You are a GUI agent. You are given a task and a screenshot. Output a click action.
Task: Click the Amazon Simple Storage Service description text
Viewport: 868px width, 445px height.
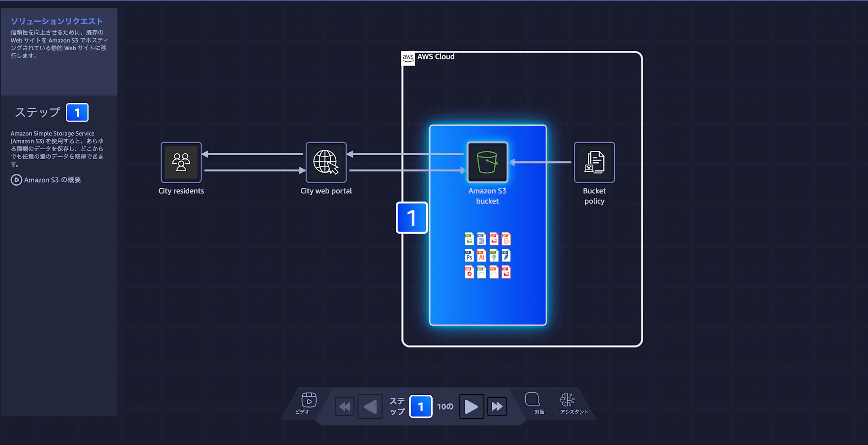pos(57,149)
